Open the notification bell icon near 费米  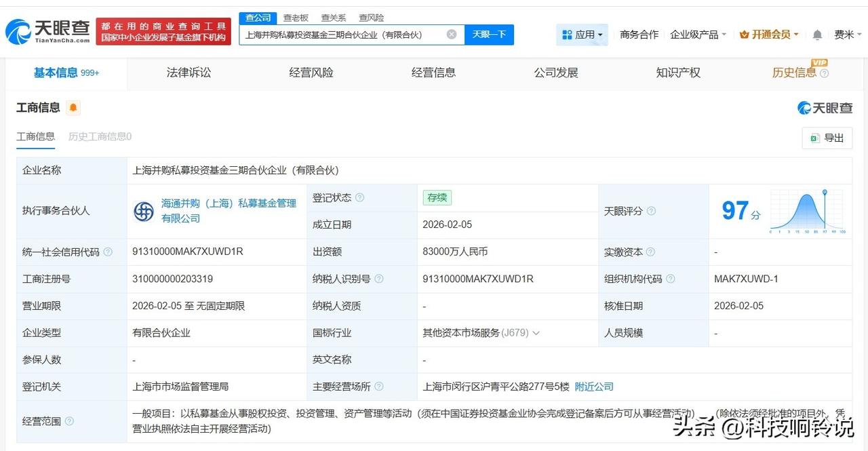click(817, 35)
